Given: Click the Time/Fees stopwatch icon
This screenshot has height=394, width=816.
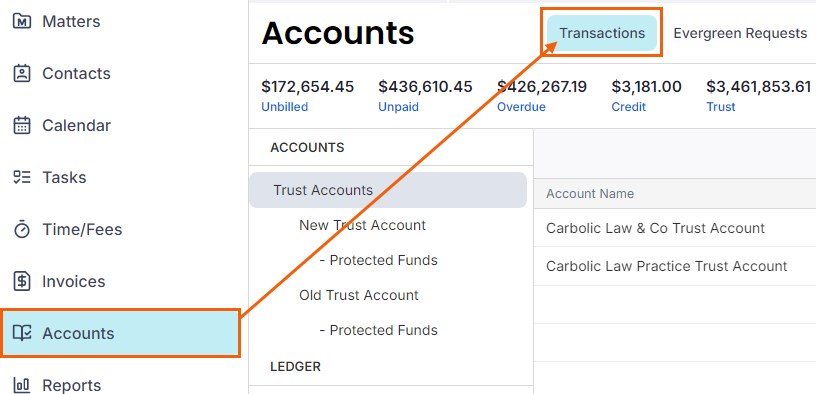Looking at the screenshot, I should [x=21, y=230].
